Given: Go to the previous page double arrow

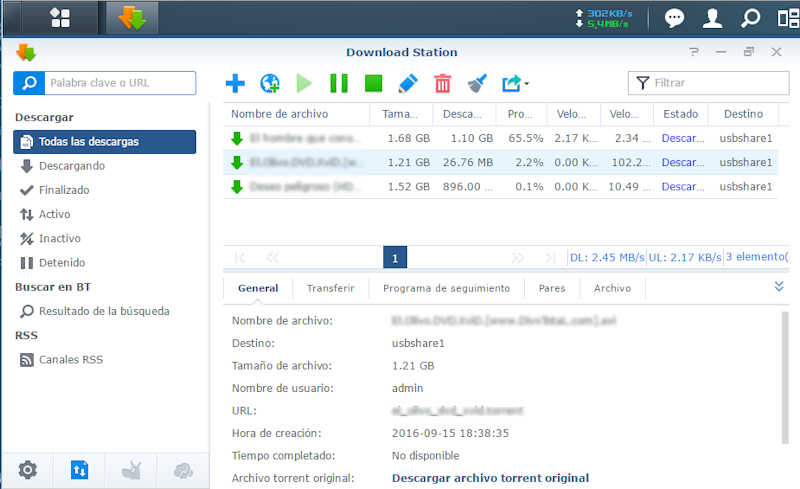Looking at the screenshot, I should [x=272, y=258].
